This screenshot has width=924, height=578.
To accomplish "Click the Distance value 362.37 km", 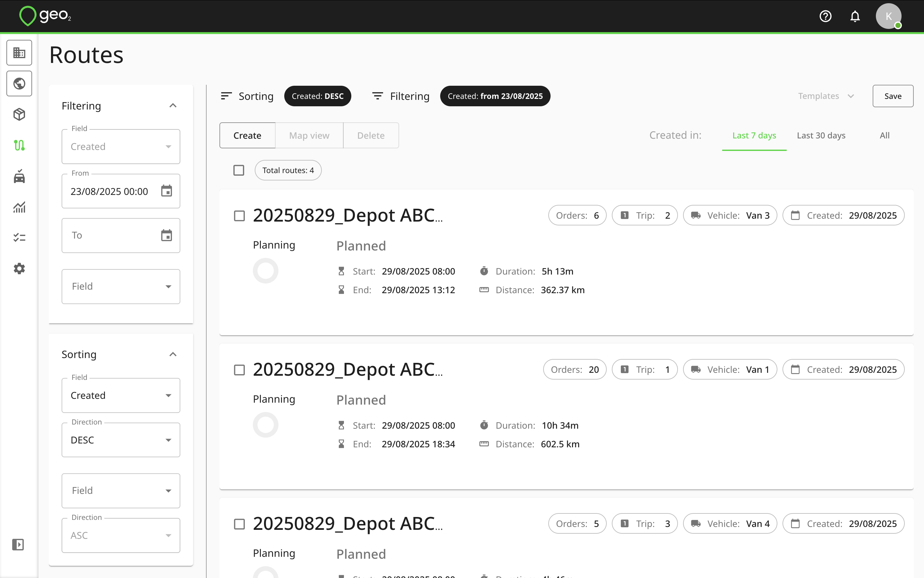I will pyautogui.click(x=563, y=290).
